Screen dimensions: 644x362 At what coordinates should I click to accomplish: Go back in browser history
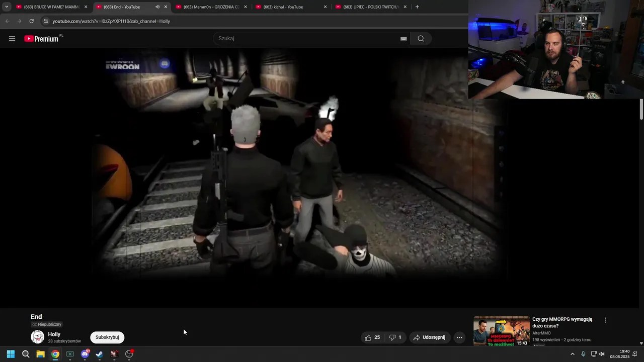[x=7, y=21]
